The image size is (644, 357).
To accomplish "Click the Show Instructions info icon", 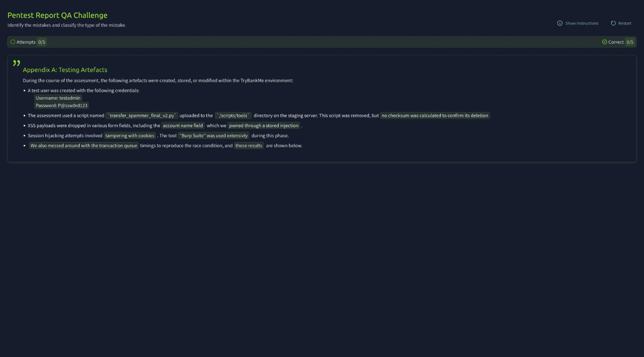I will click(560, 23).
